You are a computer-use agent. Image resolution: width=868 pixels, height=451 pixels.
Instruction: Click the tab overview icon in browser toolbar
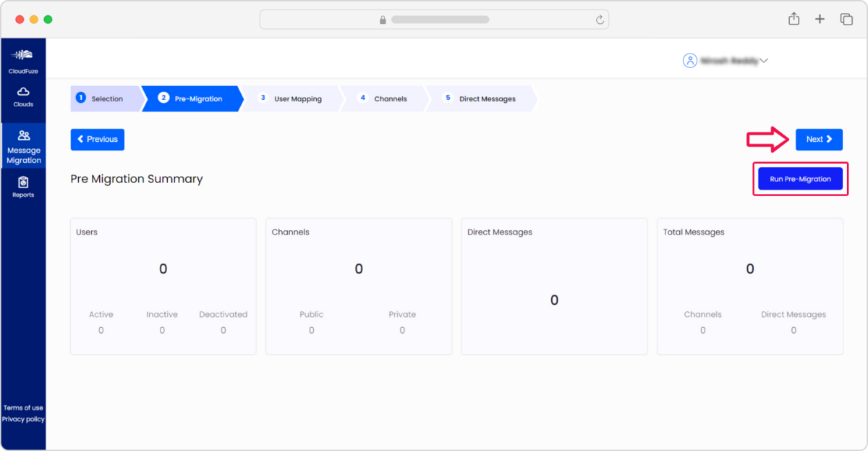tap(846, 19)
